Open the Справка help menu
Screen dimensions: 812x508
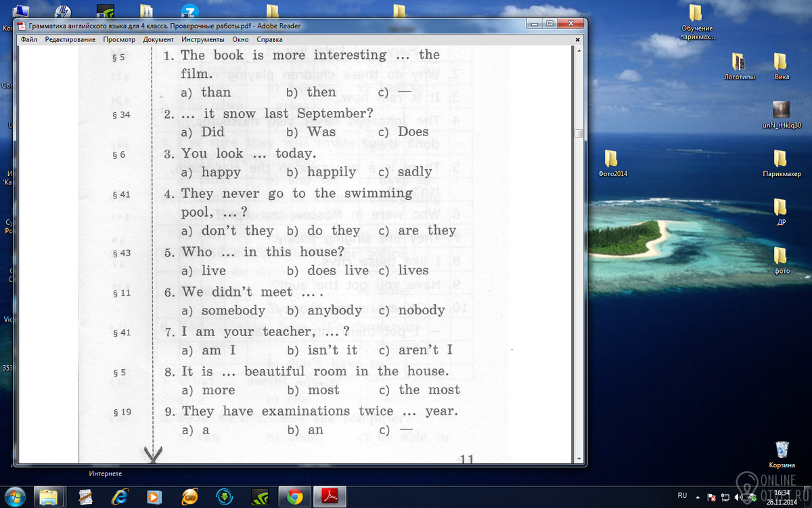tap(270, 39)
